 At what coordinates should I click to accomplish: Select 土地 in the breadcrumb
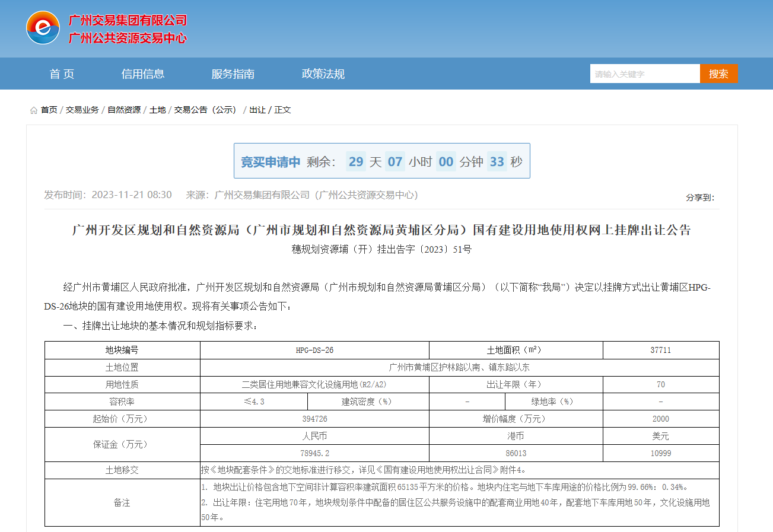click(x=157, y=110)
